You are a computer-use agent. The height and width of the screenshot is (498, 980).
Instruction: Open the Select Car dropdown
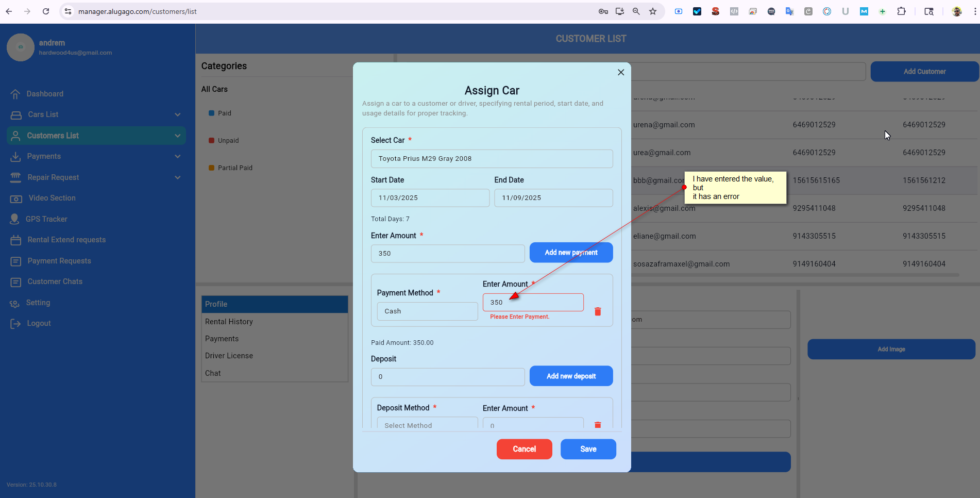492,159
